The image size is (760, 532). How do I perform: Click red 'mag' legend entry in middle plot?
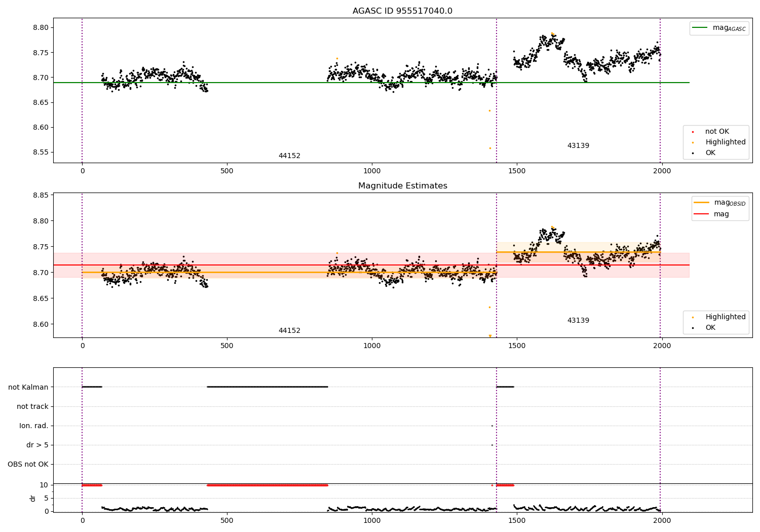[711, 214]
